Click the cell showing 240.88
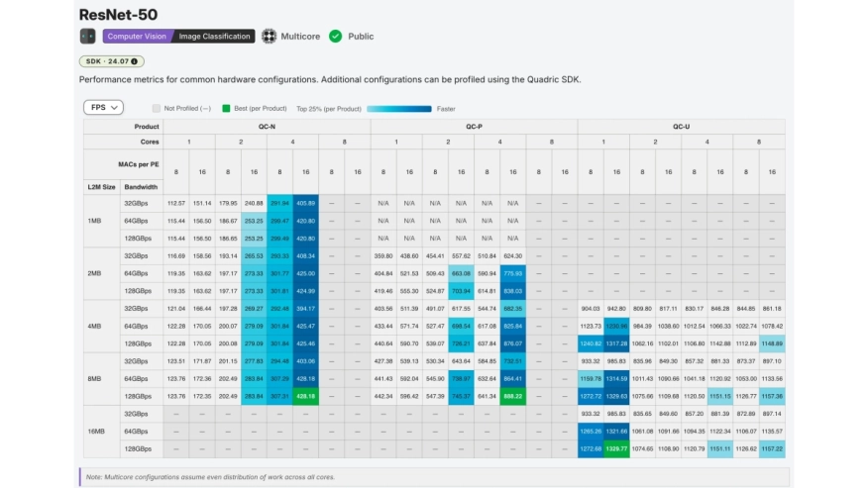The height and width of the screenshot is (488, 868). 254,203
